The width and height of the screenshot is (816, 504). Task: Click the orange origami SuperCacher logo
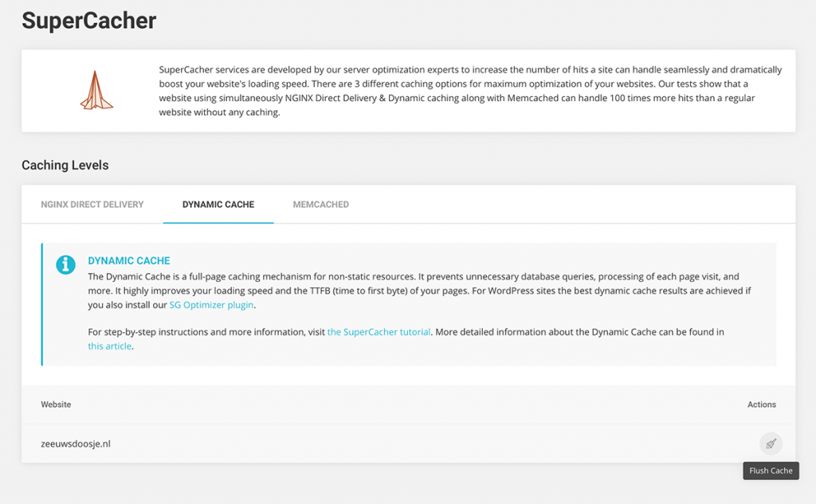click(x=96, y=91)
